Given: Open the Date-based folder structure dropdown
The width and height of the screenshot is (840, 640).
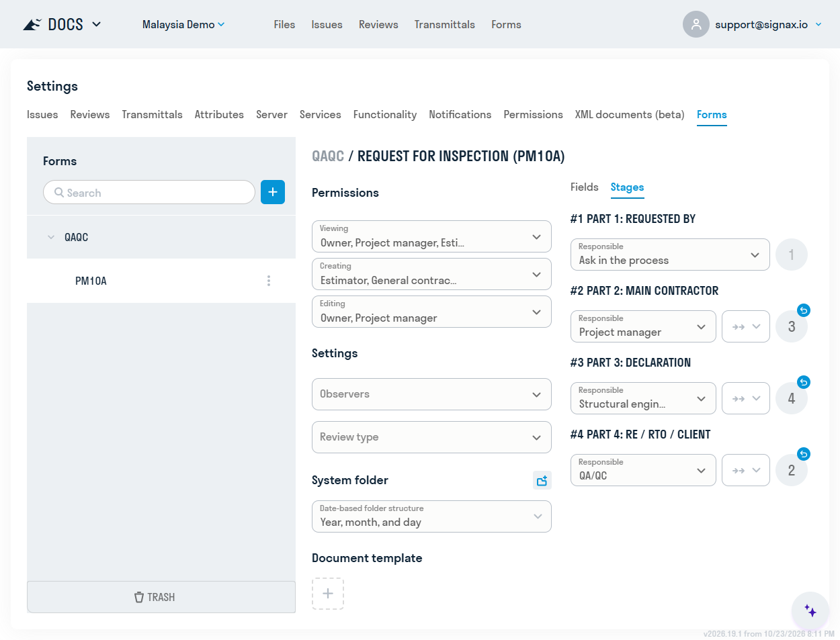Looking at the screenshot, I should pos(431,516).
